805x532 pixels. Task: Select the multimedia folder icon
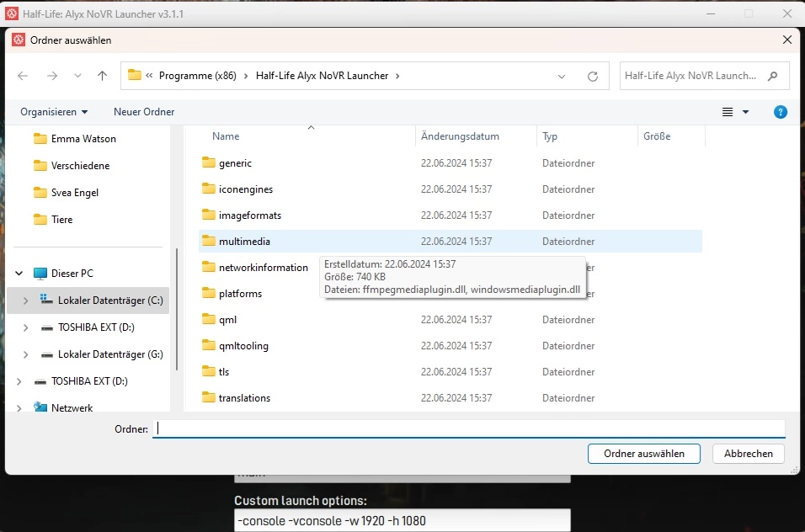click(x=209, y=241)
